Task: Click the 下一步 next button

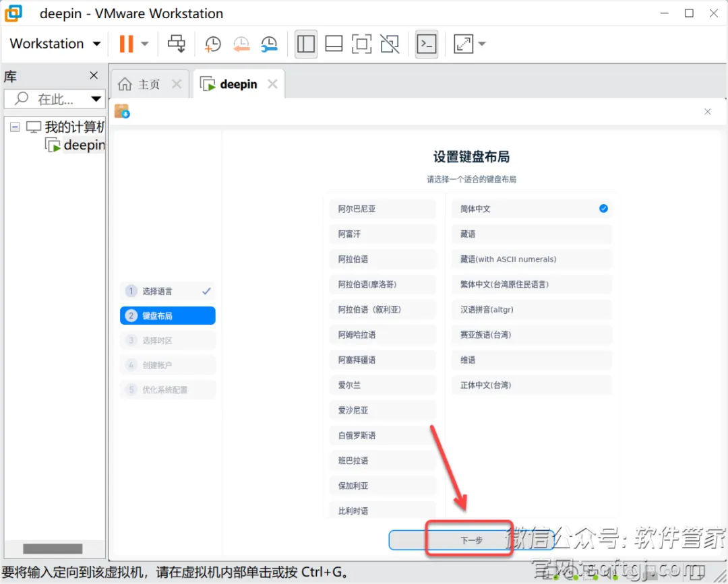Action: (471, 540)
